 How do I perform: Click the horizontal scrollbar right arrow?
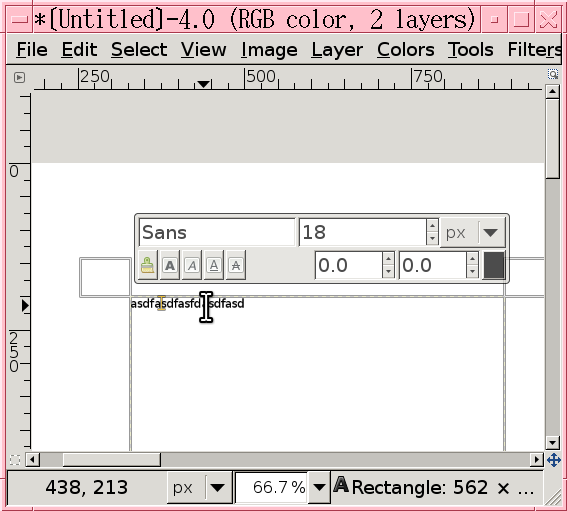(537, 460)
